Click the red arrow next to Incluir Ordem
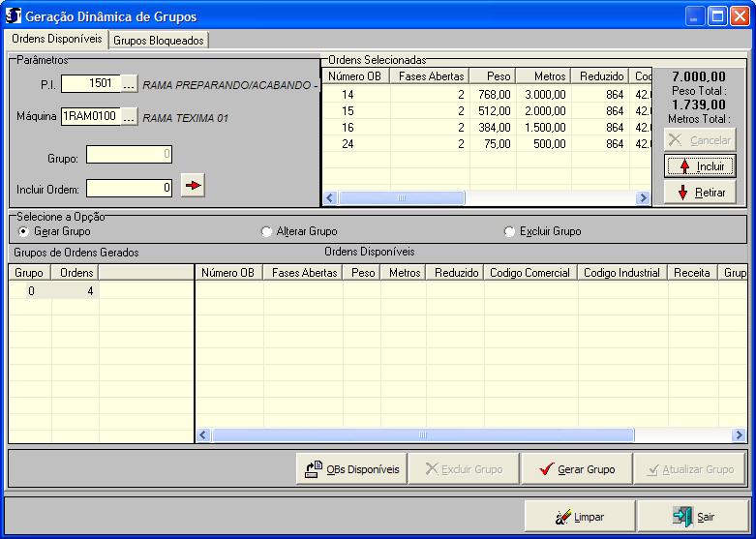756x539 pixels. click(194, 187)
